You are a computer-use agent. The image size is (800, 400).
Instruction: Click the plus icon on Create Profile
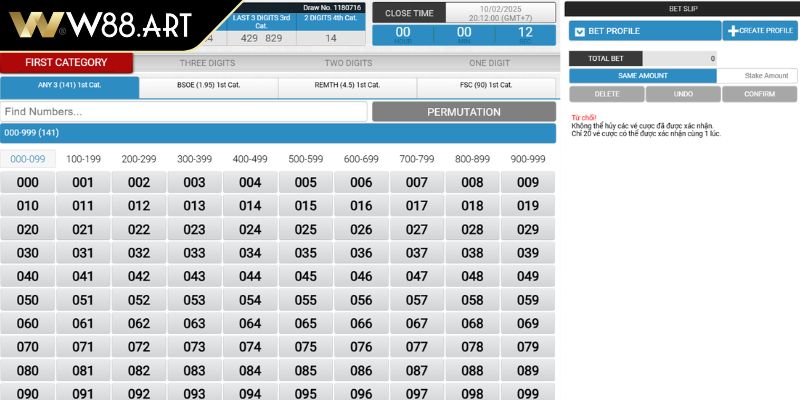click(733, 31)
